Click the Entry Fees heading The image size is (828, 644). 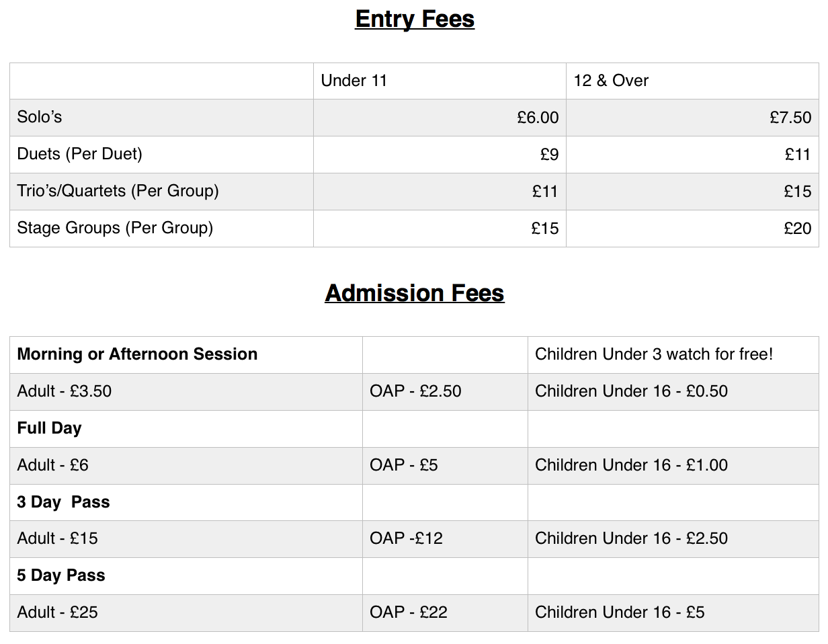pos(415,19)
